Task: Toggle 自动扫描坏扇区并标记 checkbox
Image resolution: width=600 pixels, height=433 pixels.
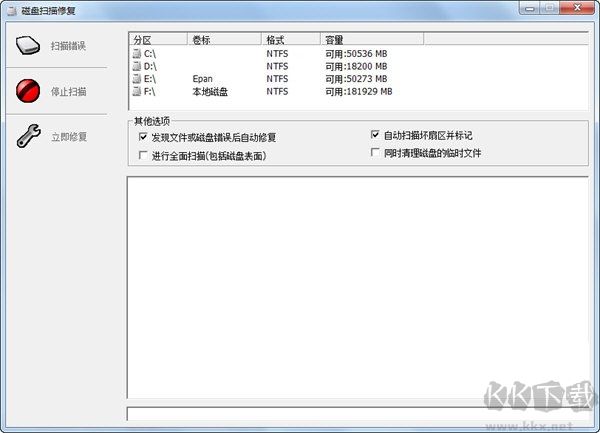Action: click(375, 134)
